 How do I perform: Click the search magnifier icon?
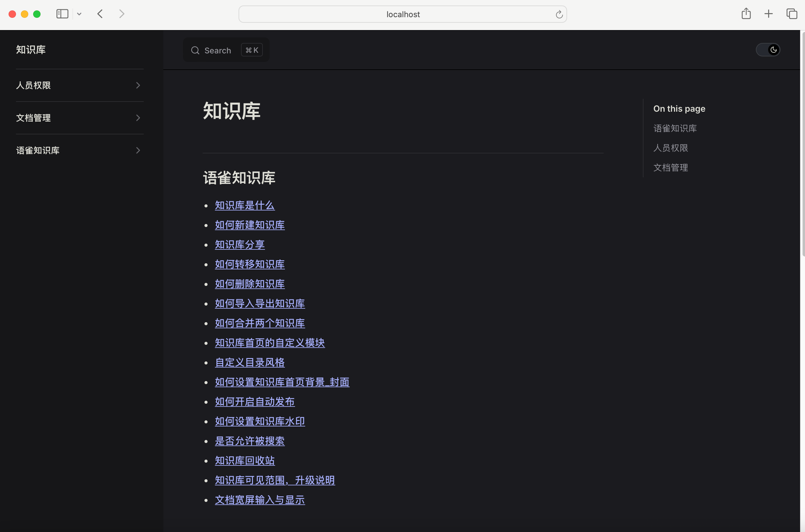click(x=195, y=50)
